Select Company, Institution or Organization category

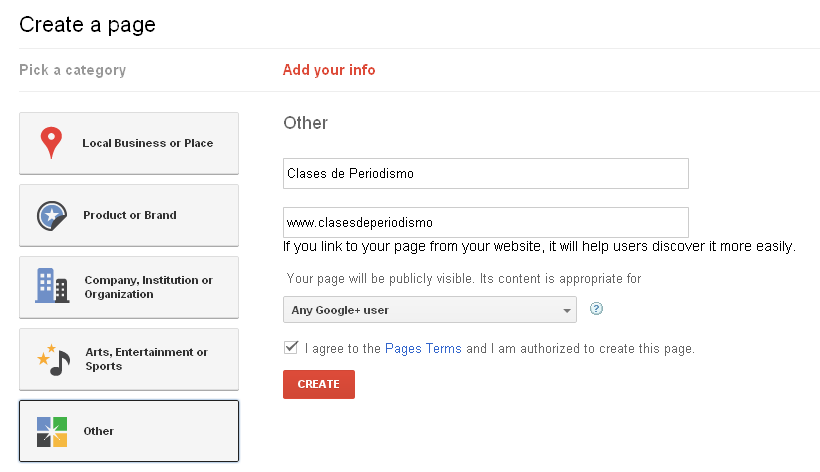click(148, 287)
